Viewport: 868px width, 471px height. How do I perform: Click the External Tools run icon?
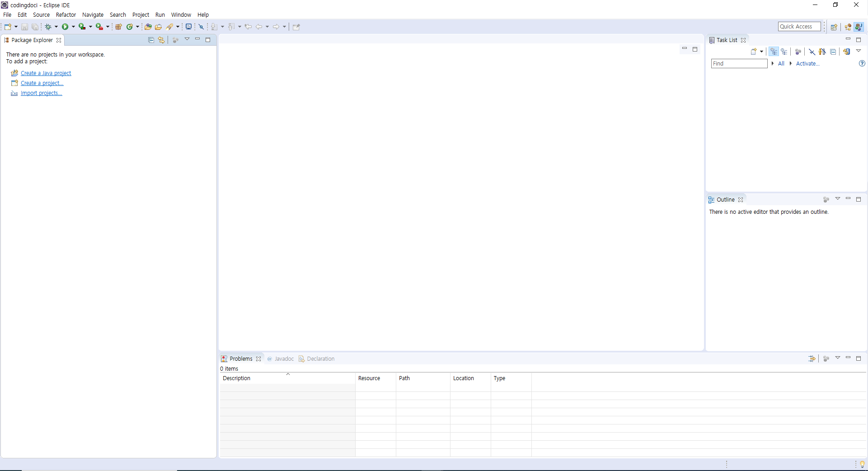point(99,27)
